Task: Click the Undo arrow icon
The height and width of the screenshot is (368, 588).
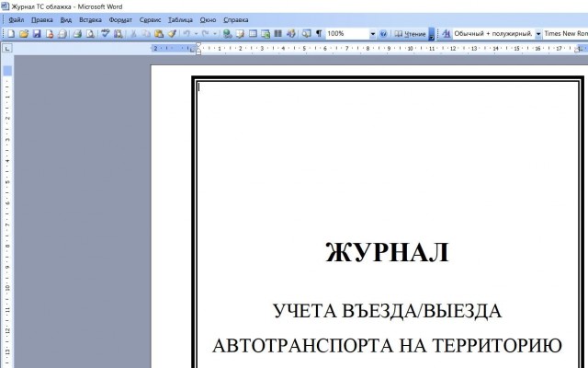Action: click(187, 34)
